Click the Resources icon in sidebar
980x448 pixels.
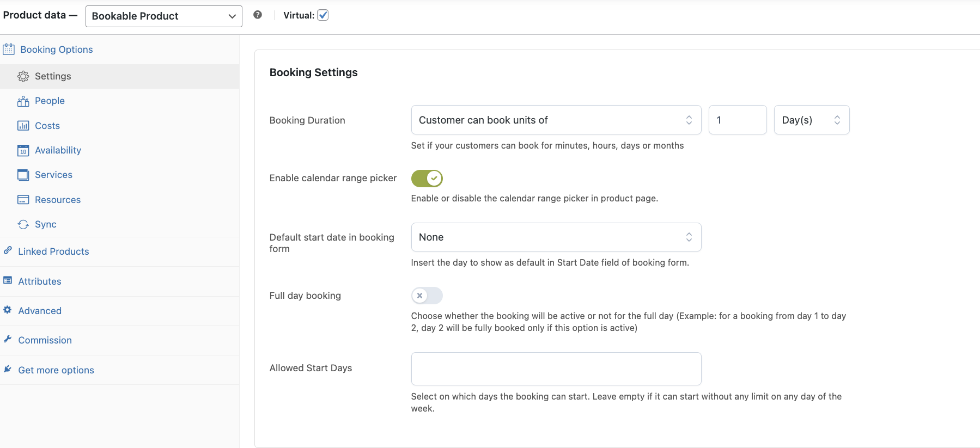23,200
